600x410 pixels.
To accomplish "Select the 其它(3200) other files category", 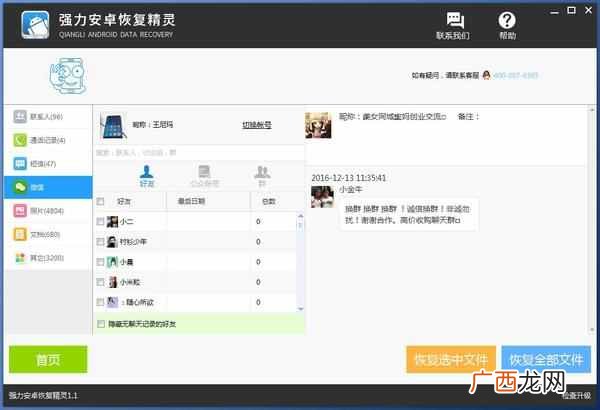I will tap(48, 258).
